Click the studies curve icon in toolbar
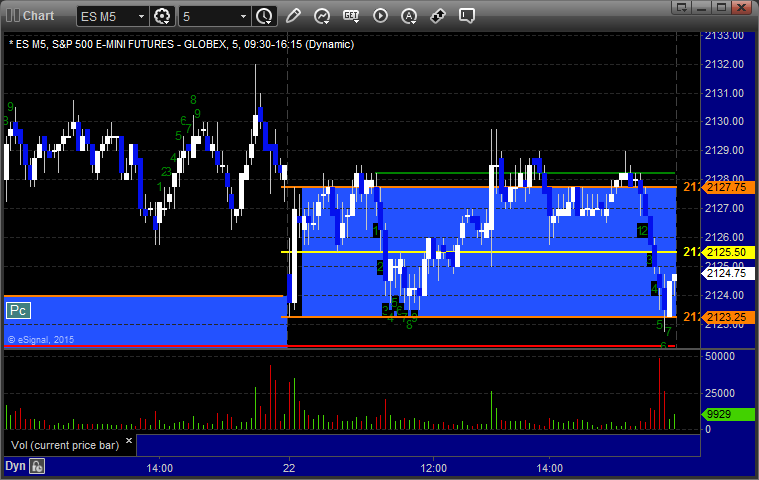 (x=322, y=16)
